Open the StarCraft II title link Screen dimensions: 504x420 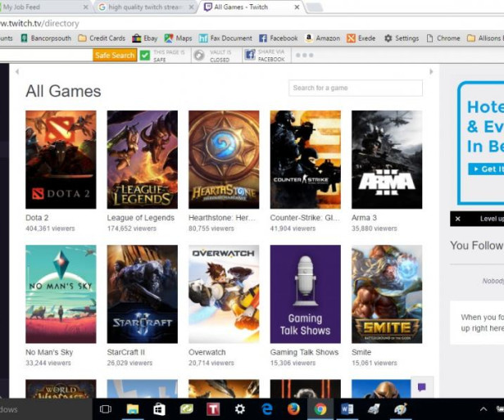(126, 352)
